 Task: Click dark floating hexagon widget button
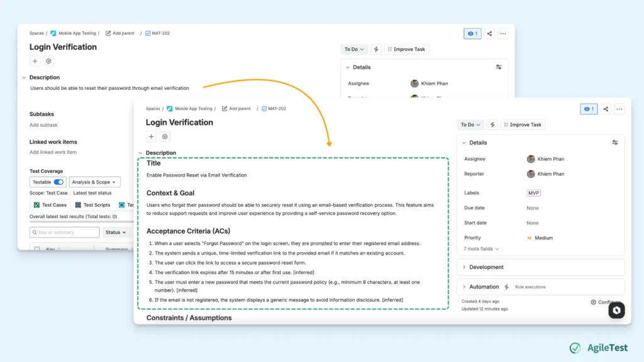tap(616, 310)
